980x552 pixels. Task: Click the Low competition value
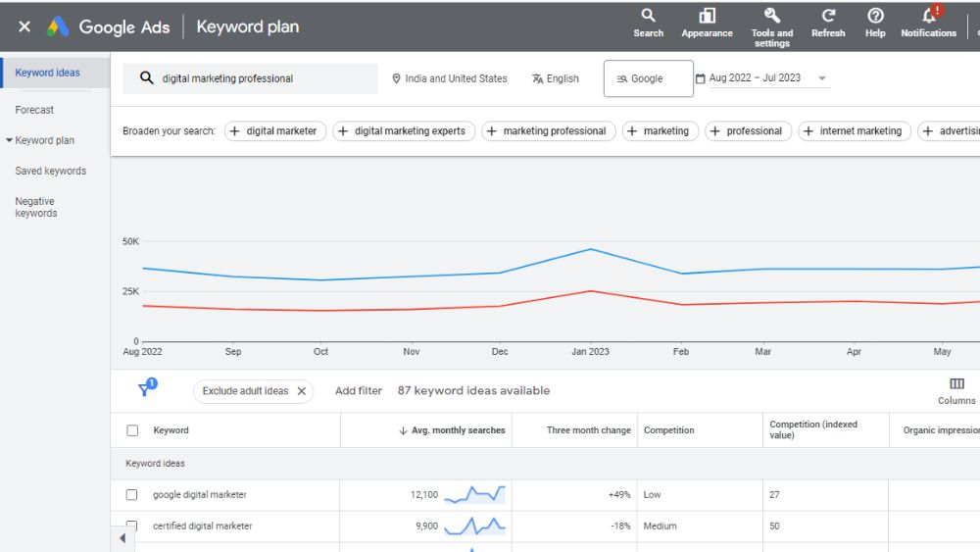pyautogui.click(x=652, y=494)
